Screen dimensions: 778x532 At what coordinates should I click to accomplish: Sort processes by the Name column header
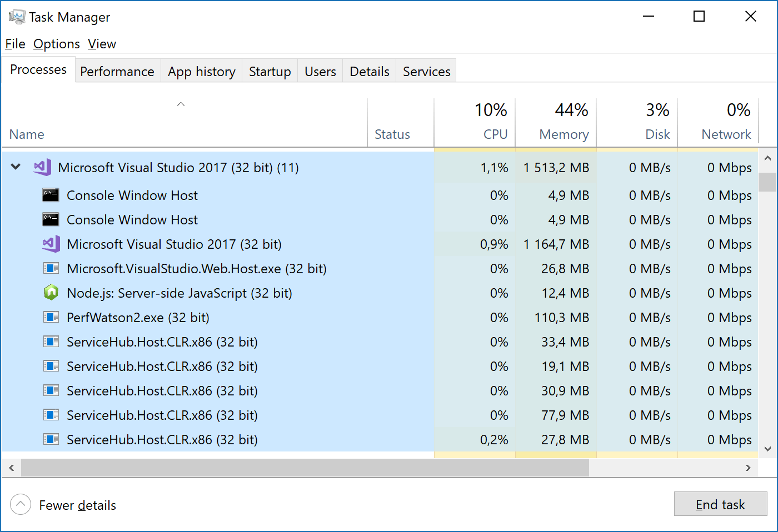click(x=184, y=123)
